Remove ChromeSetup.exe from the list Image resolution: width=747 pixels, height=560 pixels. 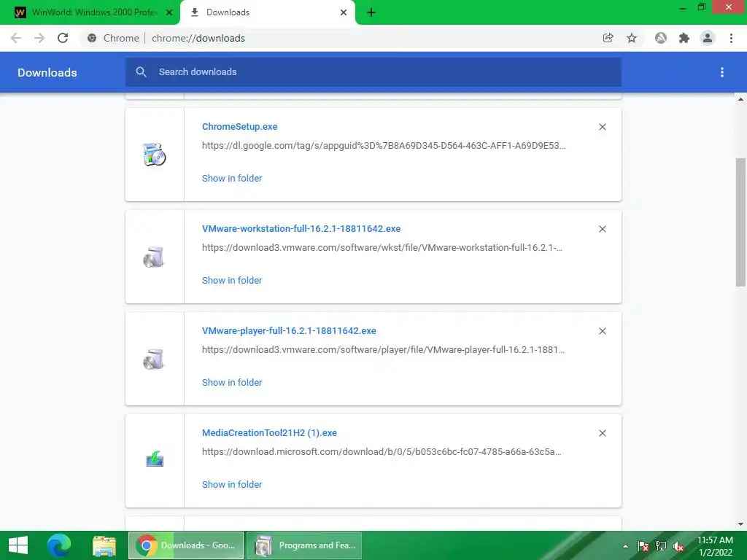[602, 127]
